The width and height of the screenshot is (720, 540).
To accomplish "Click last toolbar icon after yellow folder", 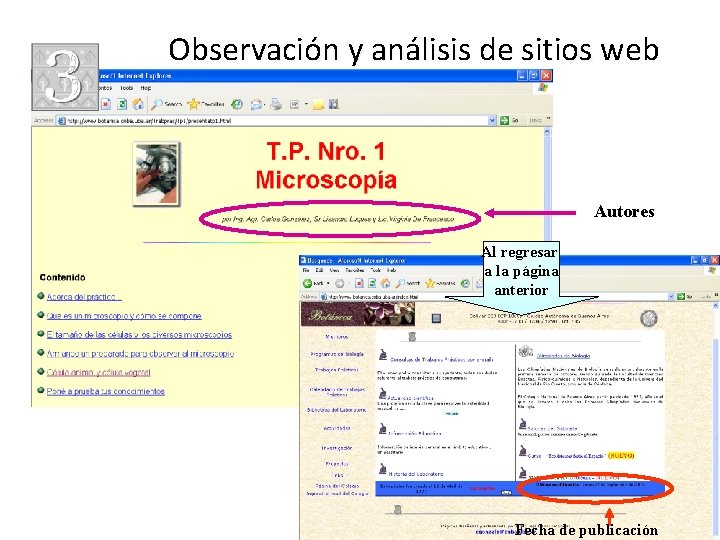I will pyautogui.click(x=334, y=104).
